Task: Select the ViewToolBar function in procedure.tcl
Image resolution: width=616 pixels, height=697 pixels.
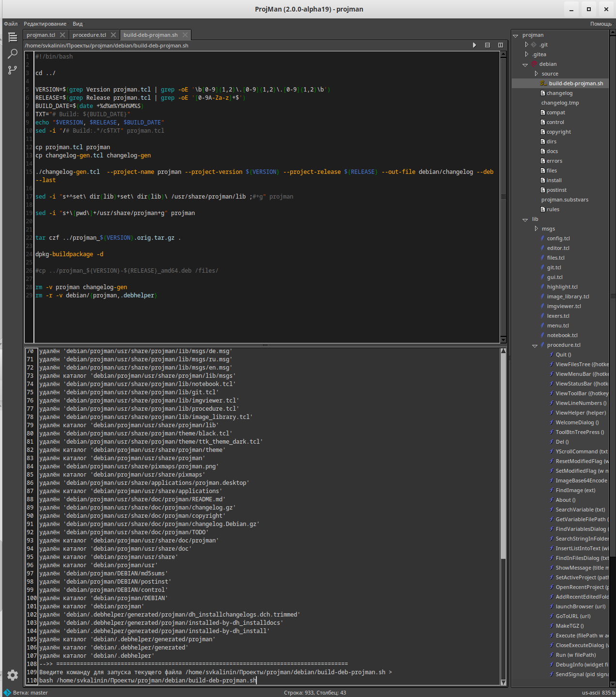Action: [x=576, y=393]
